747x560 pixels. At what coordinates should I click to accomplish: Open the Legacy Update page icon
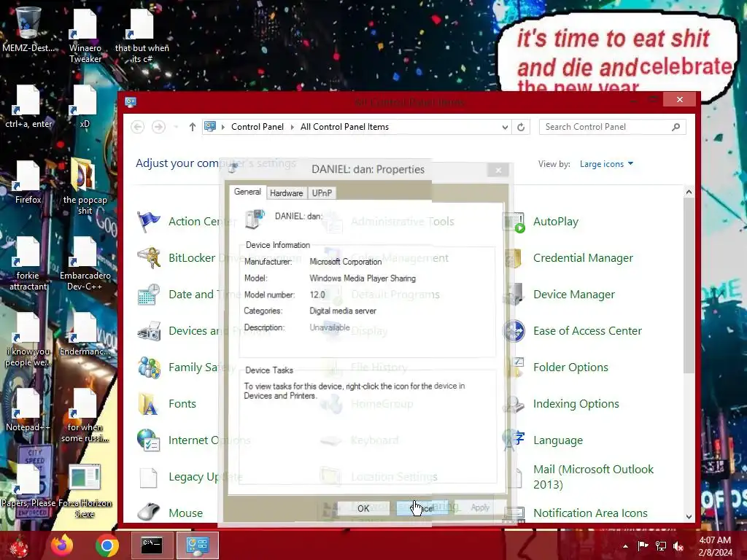[x=149, y=477]
